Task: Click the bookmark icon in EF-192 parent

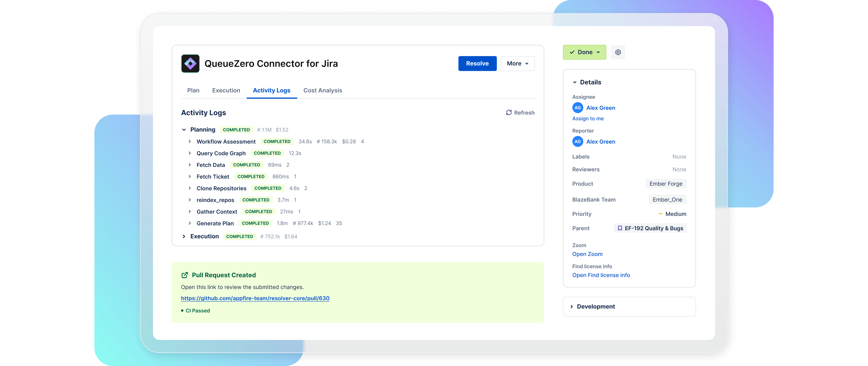Action: coord(620,228)
